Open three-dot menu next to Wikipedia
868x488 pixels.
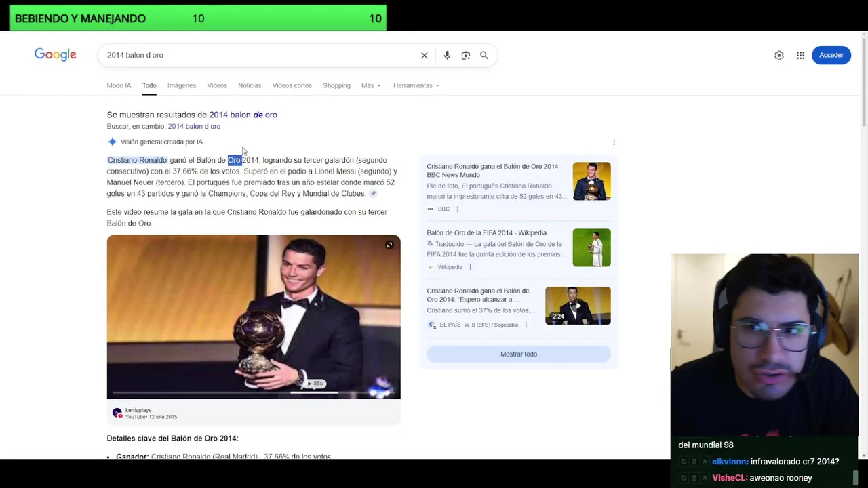tap(470, 267)
